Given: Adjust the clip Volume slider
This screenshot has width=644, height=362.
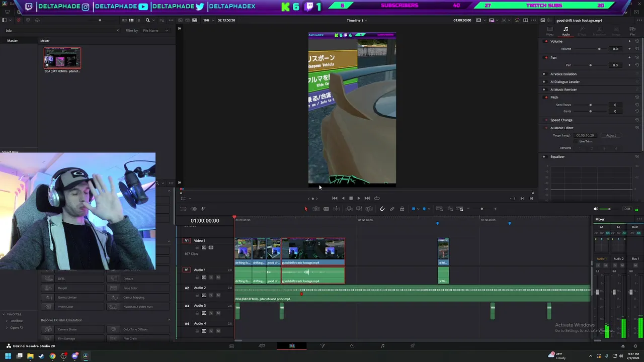Looking at the screenshot, I should coord(599,49).
